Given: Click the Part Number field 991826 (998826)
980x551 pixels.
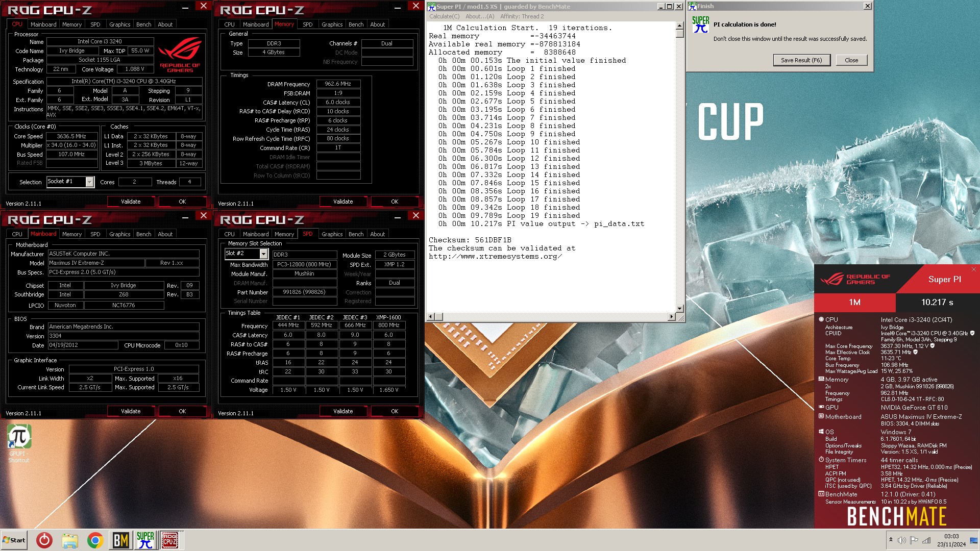Looking at the screenshot, I should point(304,292).
